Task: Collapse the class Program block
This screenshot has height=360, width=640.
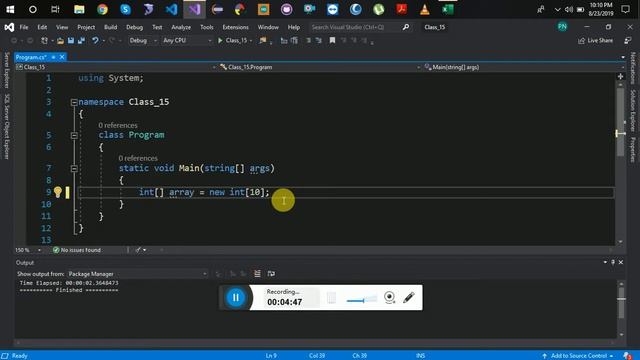Action: 74,135
